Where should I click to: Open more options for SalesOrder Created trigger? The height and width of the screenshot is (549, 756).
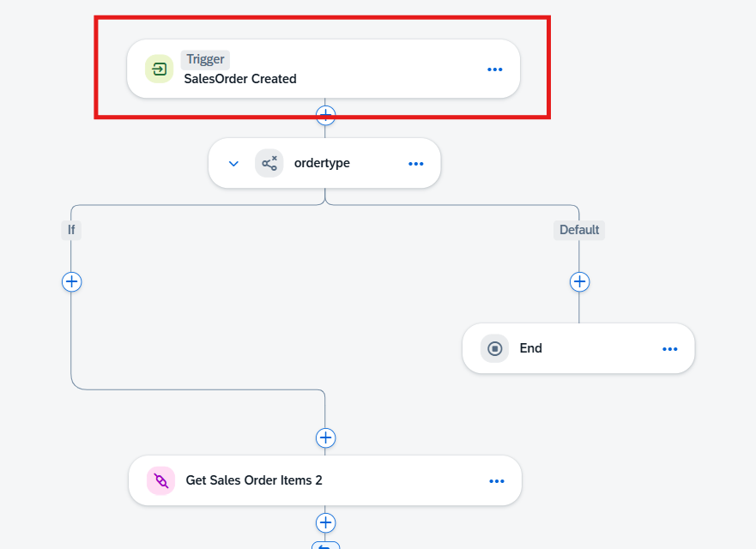494,69
